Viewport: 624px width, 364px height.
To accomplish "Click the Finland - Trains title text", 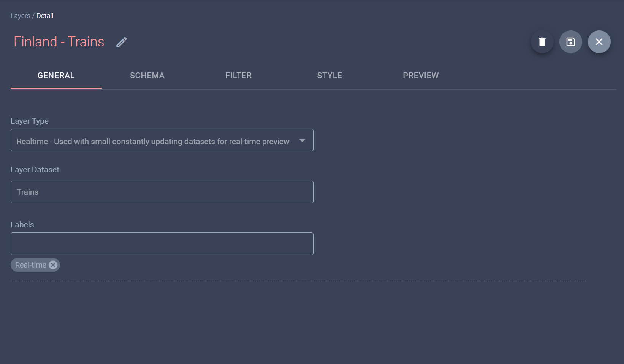I will click(59, 42).
